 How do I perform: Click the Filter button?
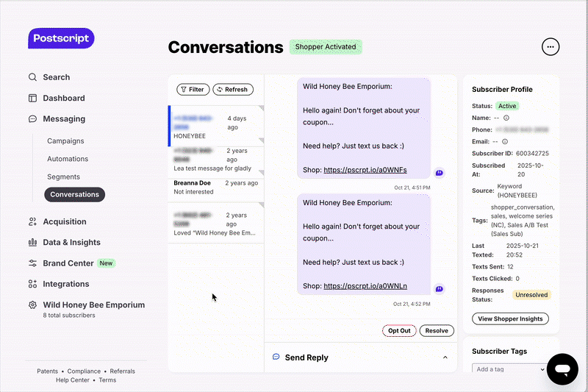point(193,90)
